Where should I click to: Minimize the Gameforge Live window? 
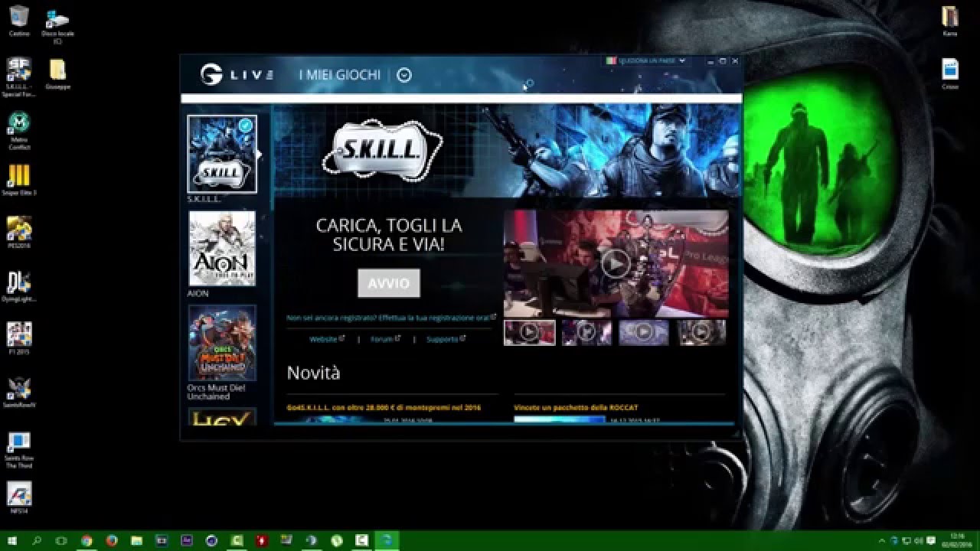coord(710,60)
